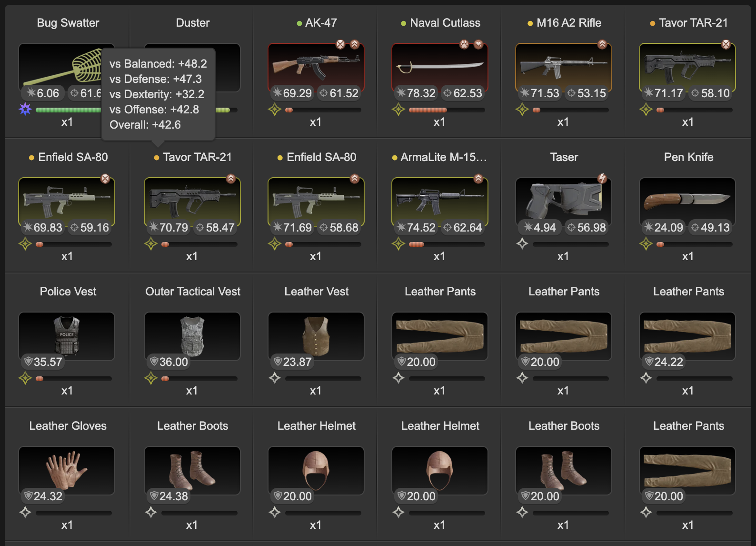Click the bonus icon on the 69.83 damage Enfield SA-80
Image resolution: width=756 pixels, height=546 pixels.
click(105, 179)
